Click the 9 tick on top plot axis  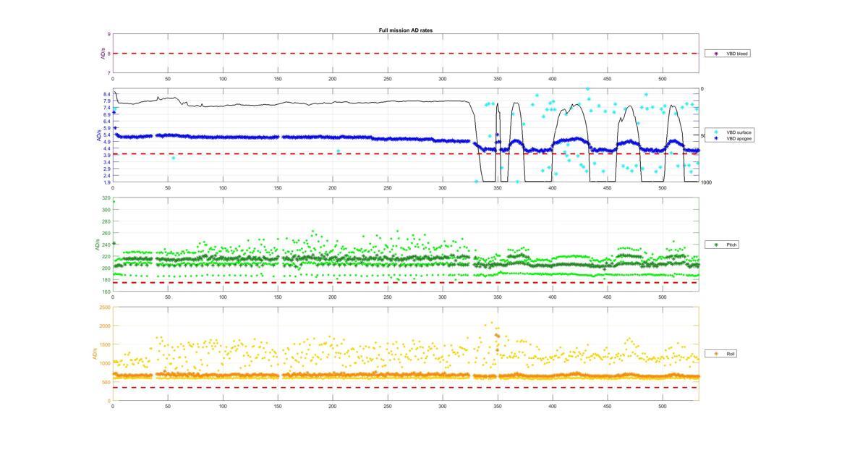click(x=109, y=34)
